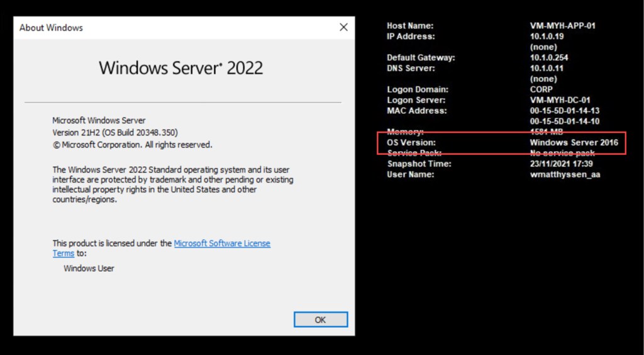Click the user name wmatthyssen_aa
The width and height of the screenshot is (644, 355).
(x=565, y=174)
